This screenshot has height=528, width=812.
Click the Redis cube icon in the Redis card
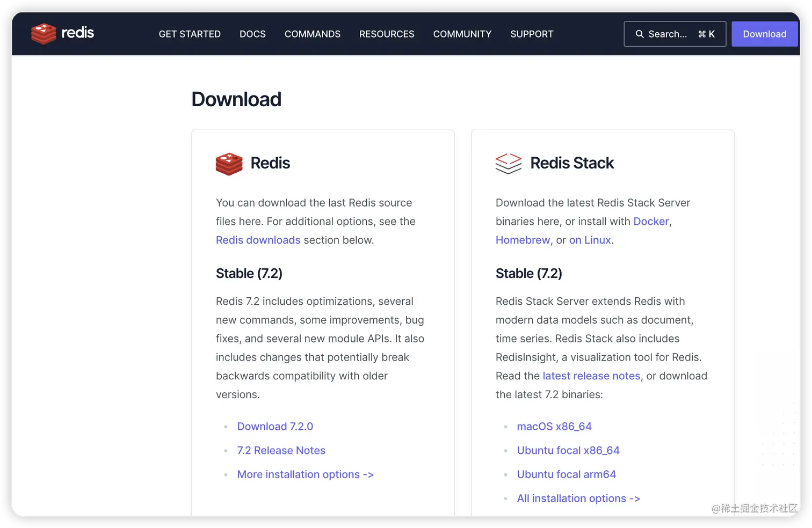pyautogui.click(x=229, y=164)
